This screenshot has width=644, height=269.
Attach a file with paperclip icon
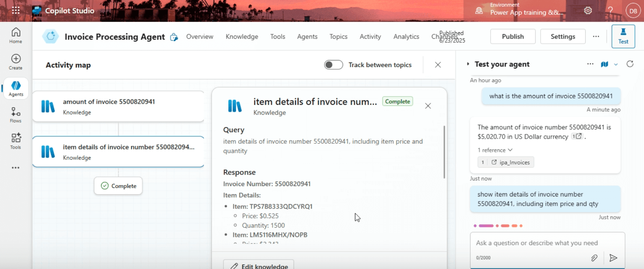(x=594, y=258)
